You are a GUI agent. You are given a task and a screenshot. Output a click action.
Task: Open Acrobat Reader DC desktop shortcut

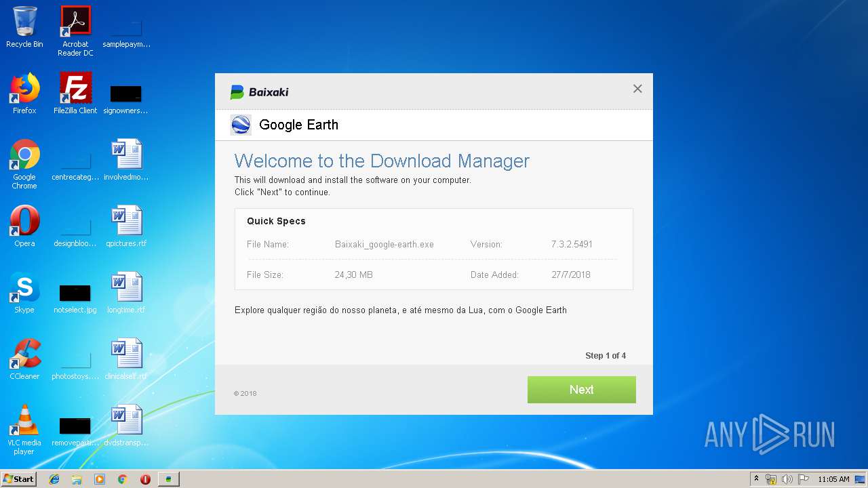[75, 30]
